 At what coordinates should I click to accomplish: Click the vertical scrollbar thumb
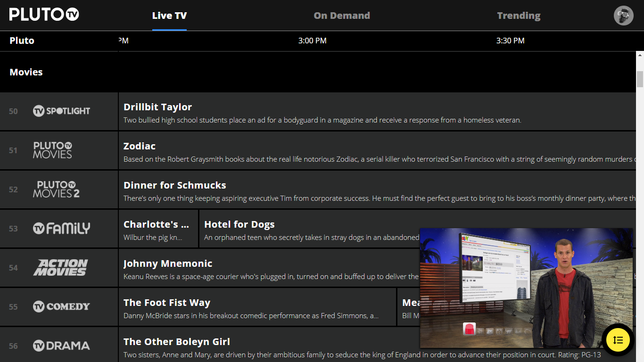pyautogui.click(x=640, y=79)
